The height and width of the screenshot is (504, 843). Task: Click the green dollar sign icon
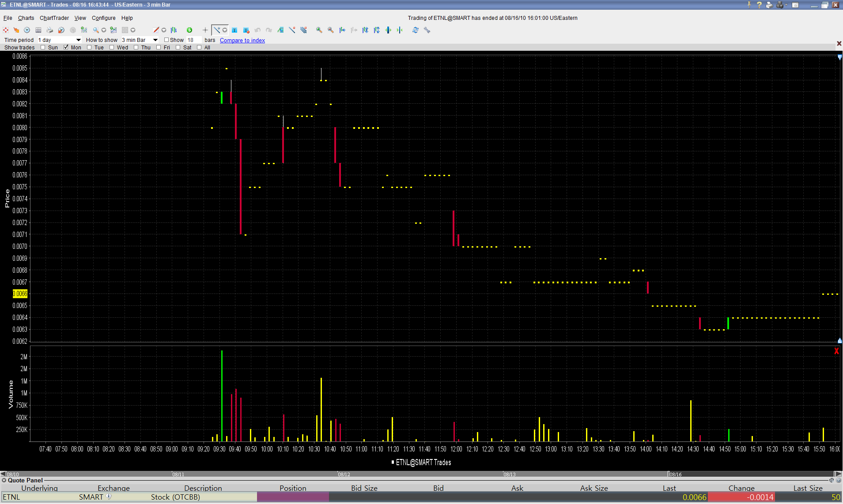pyautogui.click(x=189, y=30)
